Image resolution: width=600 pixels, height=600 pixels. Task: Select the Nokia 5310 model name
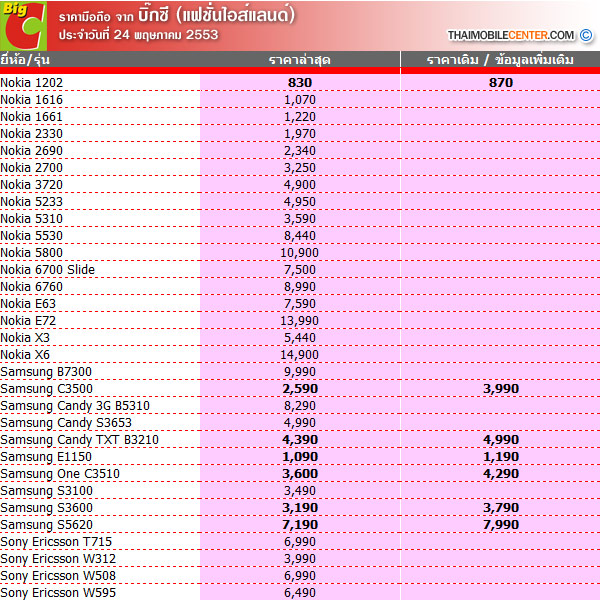click(x=31, y=219)
